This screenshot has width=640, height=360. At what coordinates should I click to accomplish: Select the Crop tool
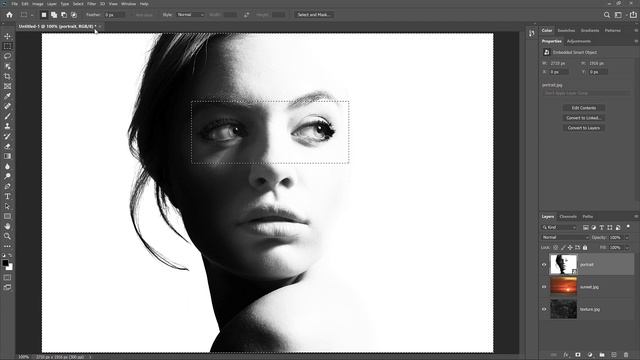click(7, 76)
